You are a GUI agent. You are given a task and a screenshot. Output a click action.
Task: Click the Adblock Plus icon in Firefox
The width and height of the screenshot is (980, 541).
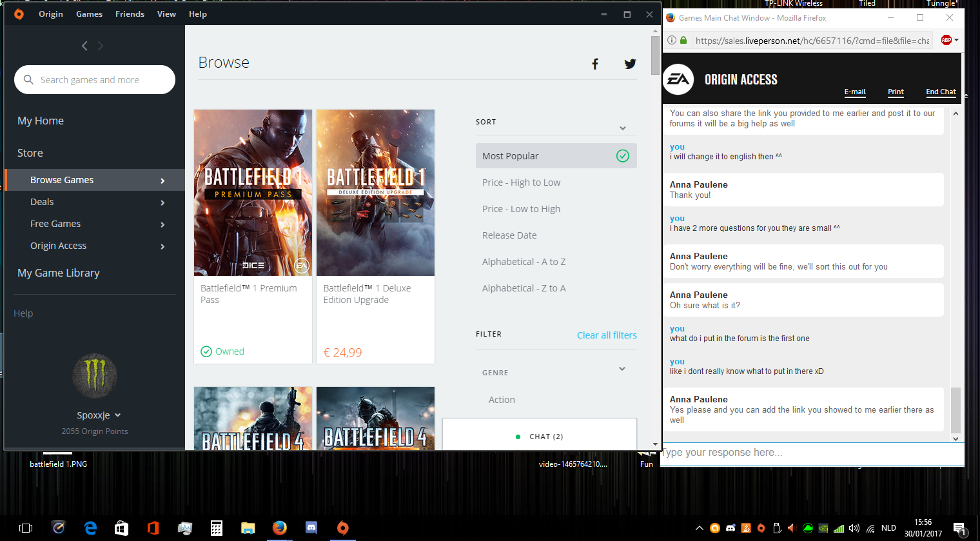946,40
